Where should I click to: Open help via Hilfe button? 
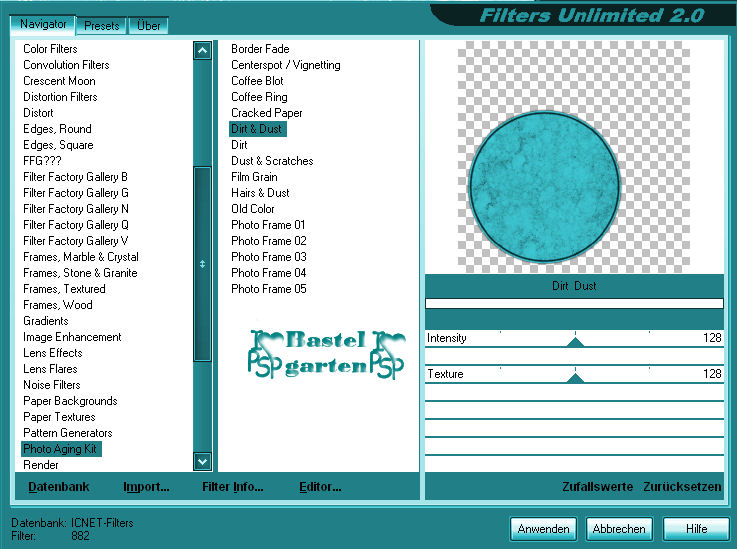(696, 529)
